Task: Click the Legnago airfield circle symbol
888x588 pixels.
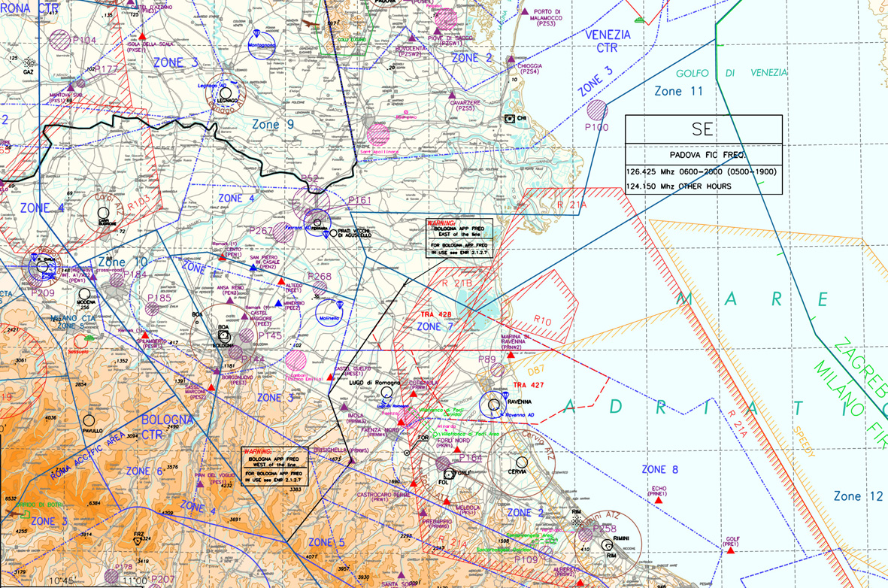Action: coord(226,92)
